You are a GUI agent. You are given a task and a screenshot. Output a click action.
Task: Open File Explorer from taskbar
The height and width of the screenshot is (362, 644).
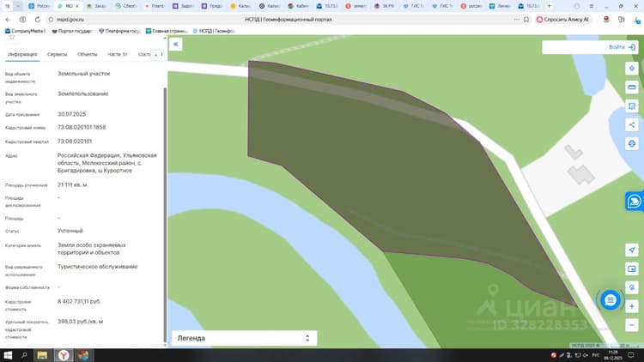(42, 355)
